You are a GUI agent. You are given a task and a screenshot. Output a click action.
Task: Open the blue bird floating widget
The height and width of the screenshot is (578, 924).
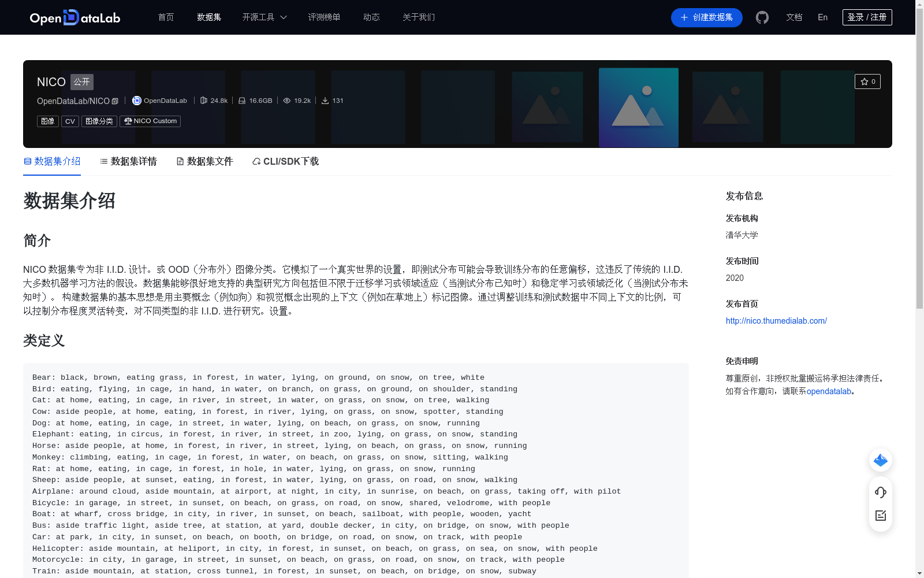coord(881,460)
